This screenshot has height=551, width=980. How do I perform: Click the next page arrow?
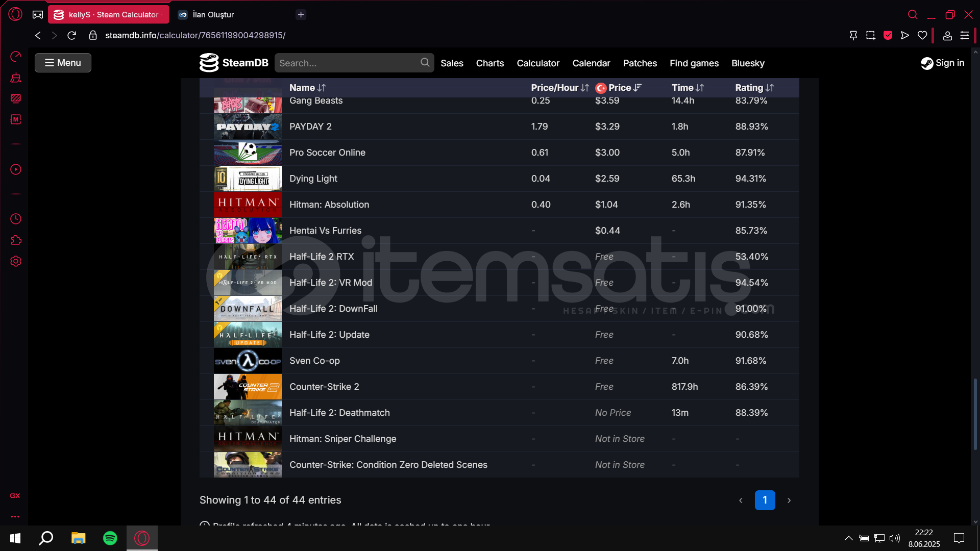789,500
